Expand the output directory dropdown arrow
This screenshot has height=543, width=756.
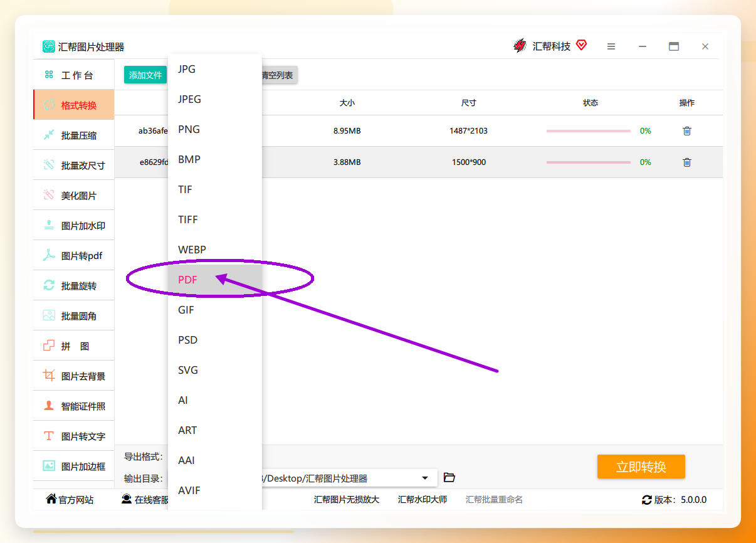coord(425,478)
